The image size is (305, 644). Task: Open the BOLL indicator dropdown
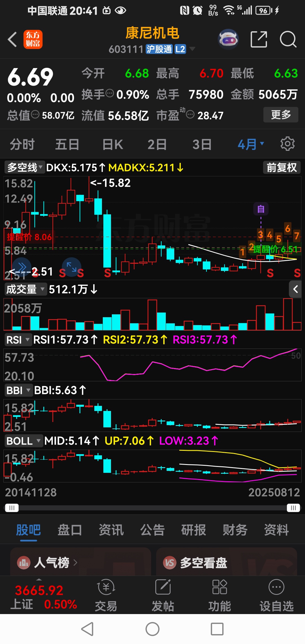point(23,441)
